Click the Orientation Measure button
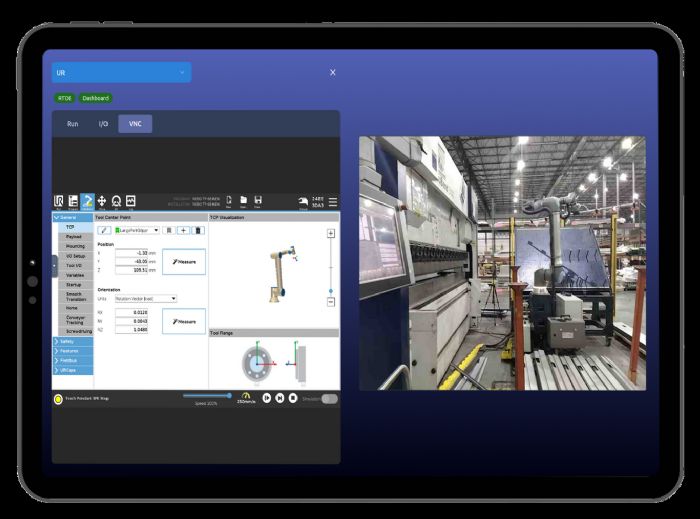Image resolution: width=700 pixels, height=519 pixels. (184, 321)
